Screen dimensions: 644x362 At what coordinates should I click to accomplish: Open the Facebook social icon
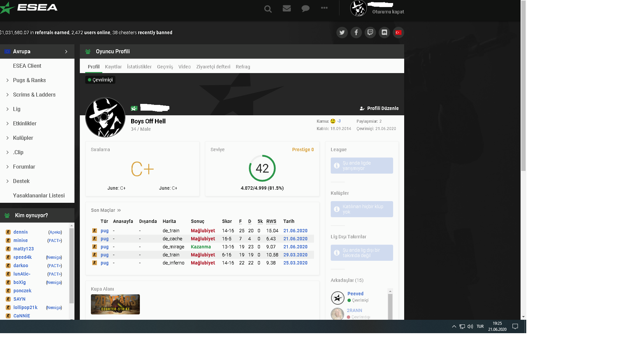tap(356, 33)
